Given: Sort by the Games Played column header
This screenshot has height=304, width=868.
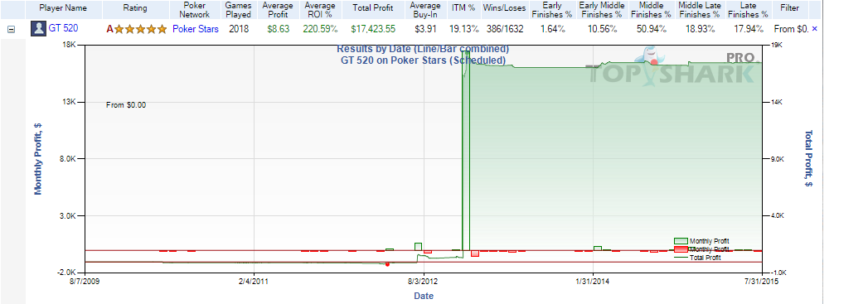Looking at the screenshot, I should point(239,10).
